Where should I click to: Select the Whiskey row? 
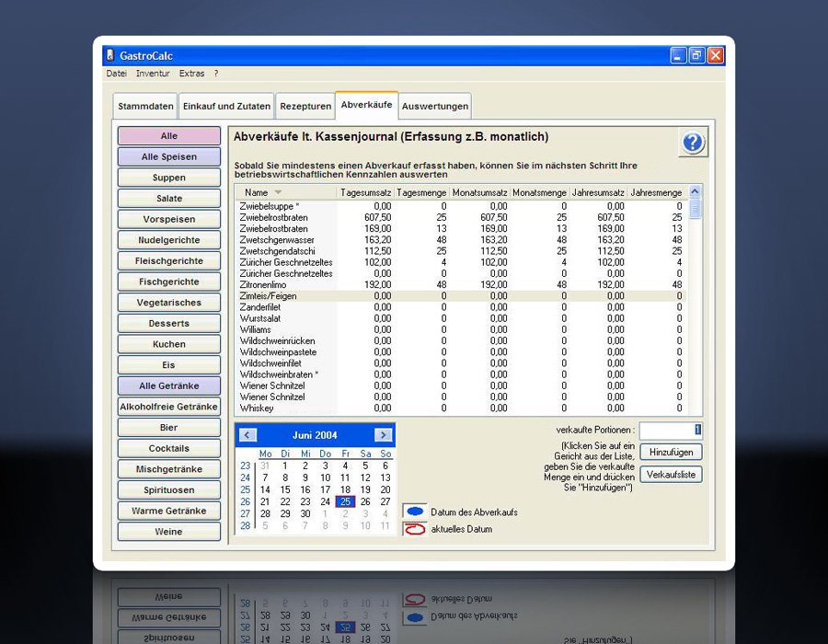[461, 408]
